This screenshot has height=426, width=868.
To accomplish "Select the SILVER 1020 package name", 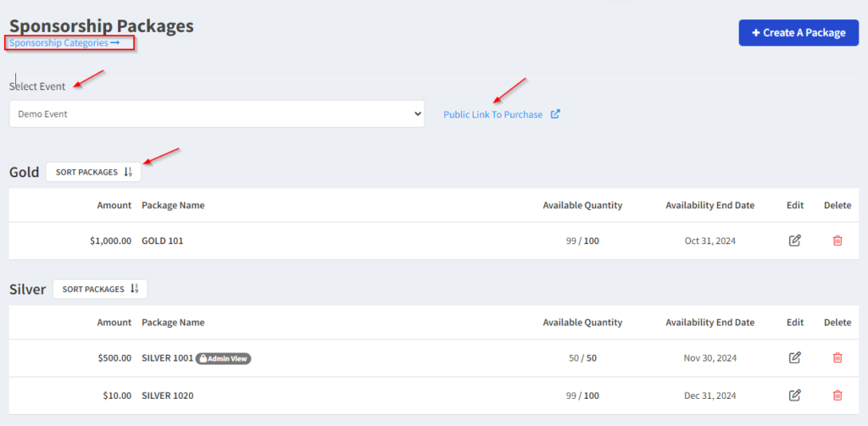I will click(x=166, y=395).
